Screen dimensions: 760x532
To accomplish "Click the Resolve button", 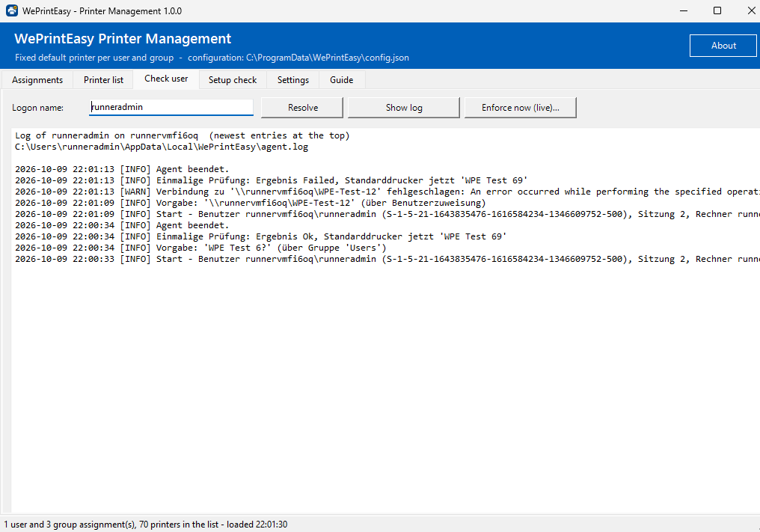I will (302, 108).
